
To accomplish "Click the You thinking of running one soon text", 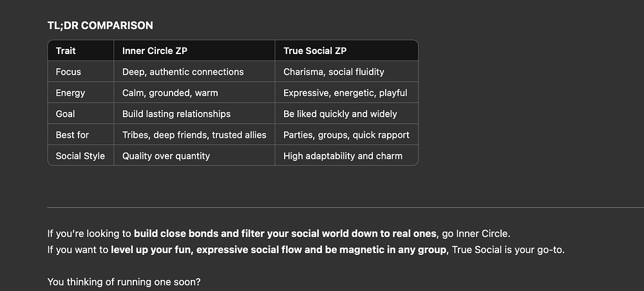I will 124,282.
